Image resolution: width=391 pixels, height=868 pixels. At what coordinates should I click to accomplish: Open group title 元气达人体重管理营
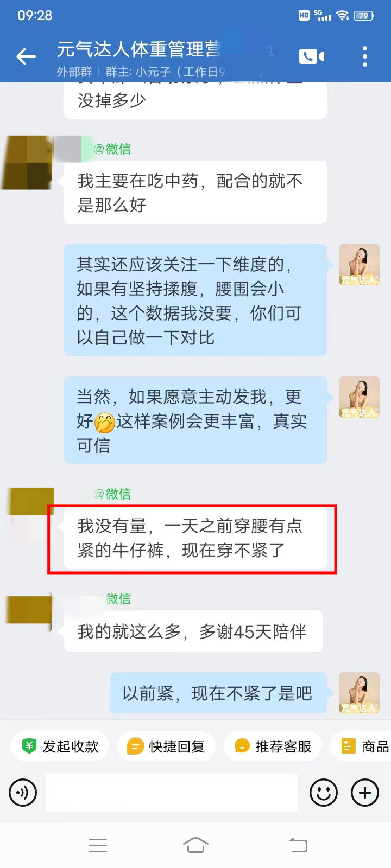(139, 49)
